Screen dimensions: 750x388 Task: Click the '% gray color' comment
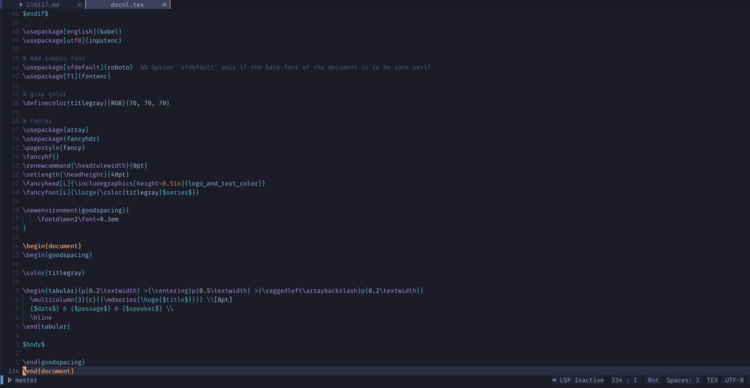(44, 94)
